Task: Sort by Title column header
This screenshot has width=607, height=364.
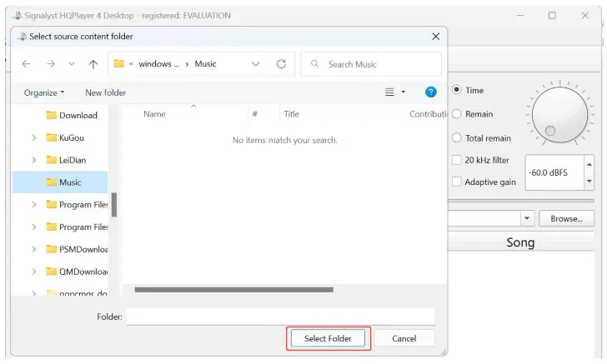Action: (292, 114)
